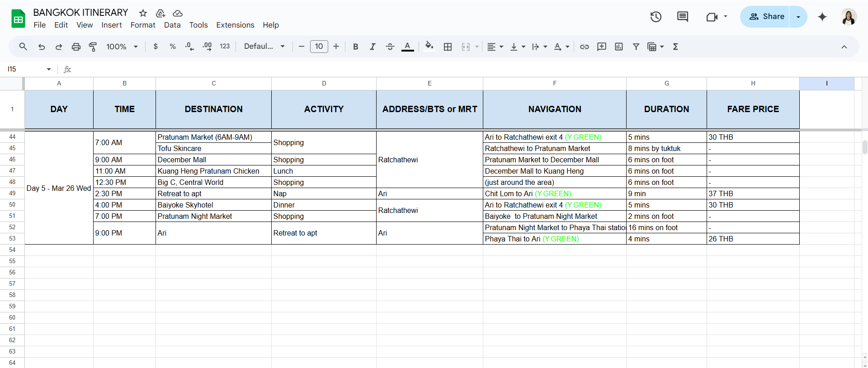Open the Insert menu
The width and height of the screenshot is (868, 368).
[x=112, y=25]
